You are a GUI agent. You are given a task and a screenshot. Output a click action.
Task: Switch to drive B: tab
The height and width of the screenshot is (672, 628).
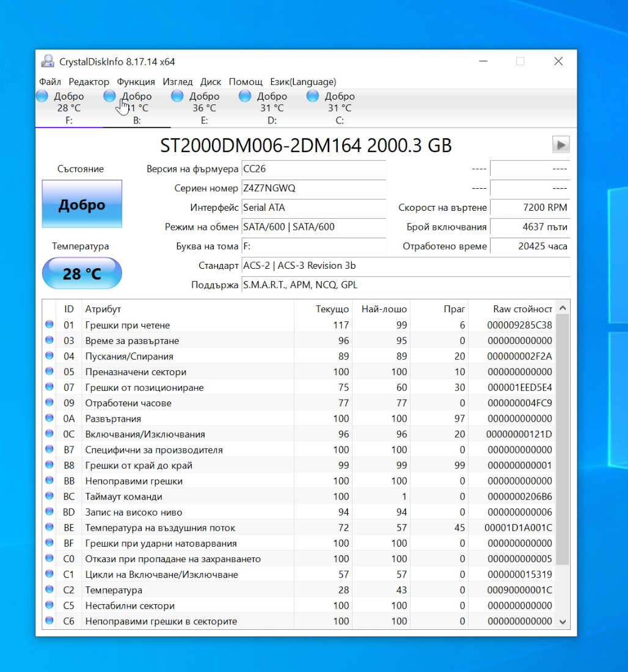137,108
